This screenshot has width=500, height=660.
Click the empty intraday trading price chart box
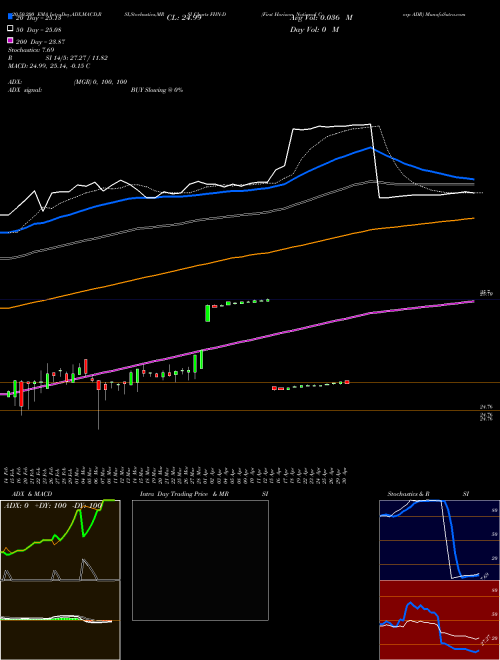200,560
